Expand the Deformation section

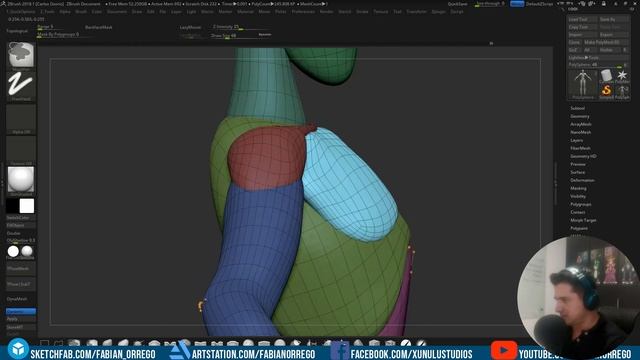click(x=582, y=180)
